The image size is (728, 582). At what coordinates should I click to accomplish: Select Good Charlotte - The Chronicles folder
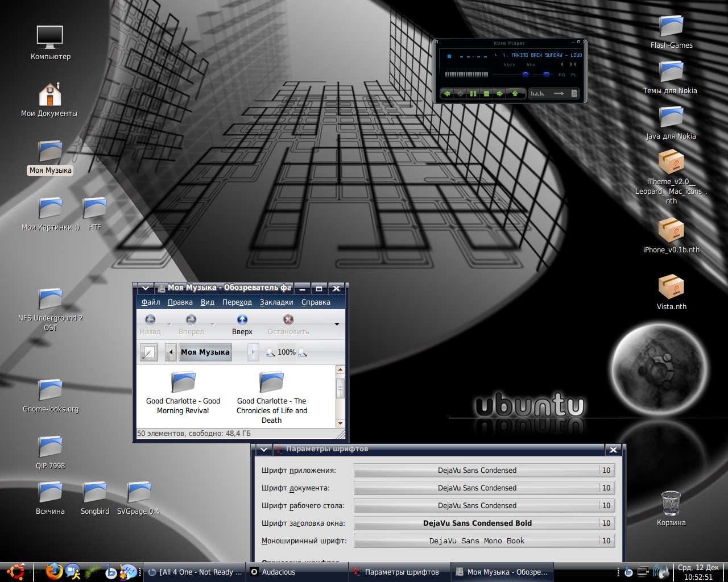point(272,398)
